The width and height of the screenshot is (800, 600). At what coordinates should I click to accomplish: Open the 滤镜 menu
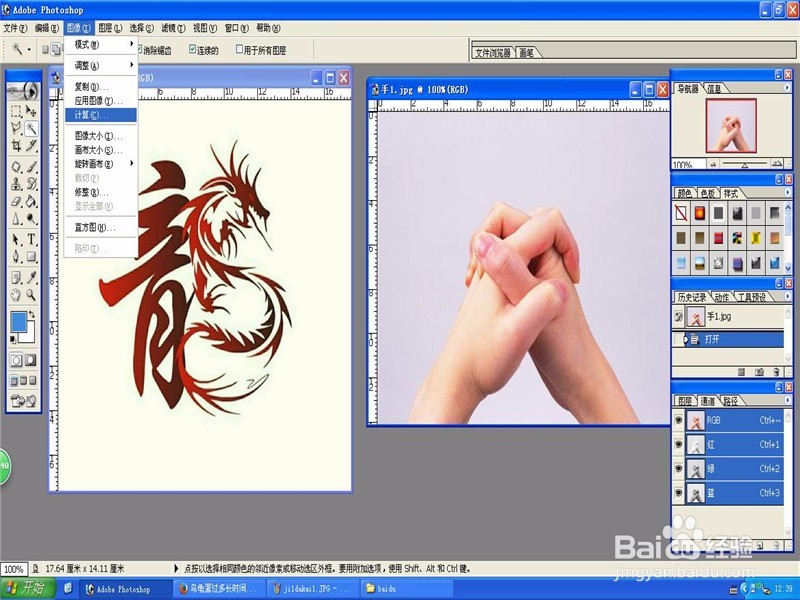click(173, 28)
